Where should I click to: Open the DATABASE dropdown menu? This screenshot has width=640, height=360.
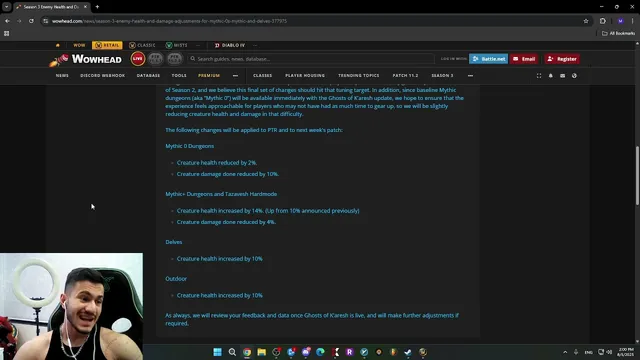pos(148,76)
